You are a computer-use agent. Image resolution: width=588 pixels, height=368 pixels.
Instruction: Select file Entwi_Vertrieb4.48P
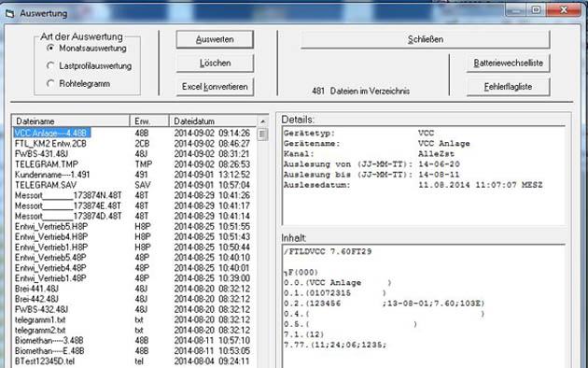50,268
